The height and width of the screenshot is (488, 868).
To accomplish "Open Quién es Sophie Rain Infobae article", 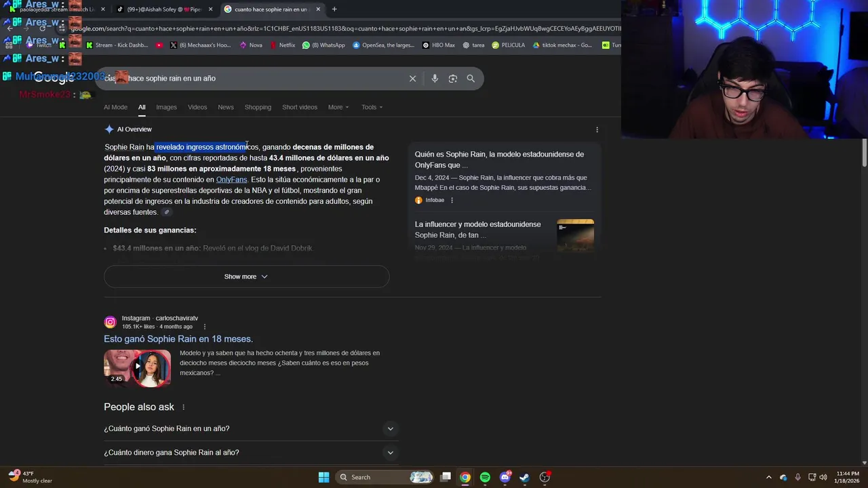I will pos(499,159).
